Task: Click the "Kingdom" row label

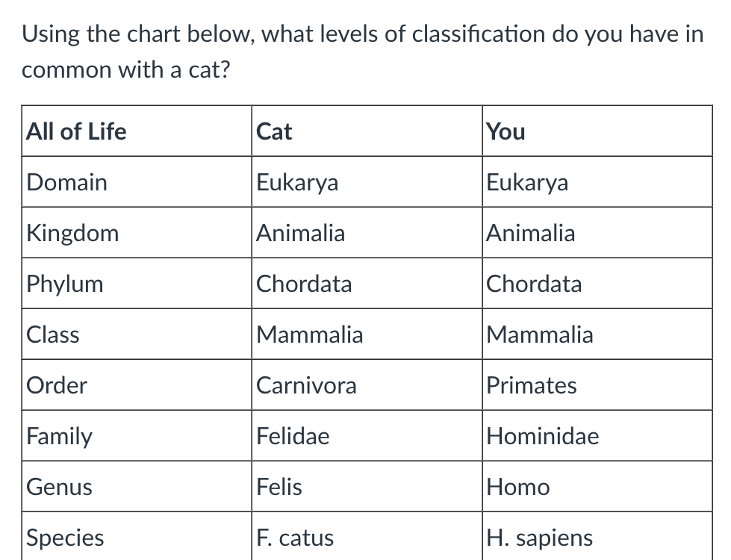Action: coord(72,234)
